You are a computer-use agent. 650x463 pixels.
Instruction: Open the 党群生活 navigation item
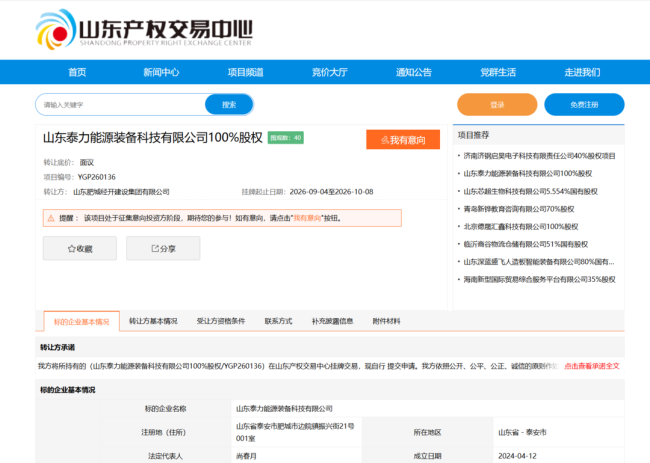pyautogui.click(x=498, y=72)
